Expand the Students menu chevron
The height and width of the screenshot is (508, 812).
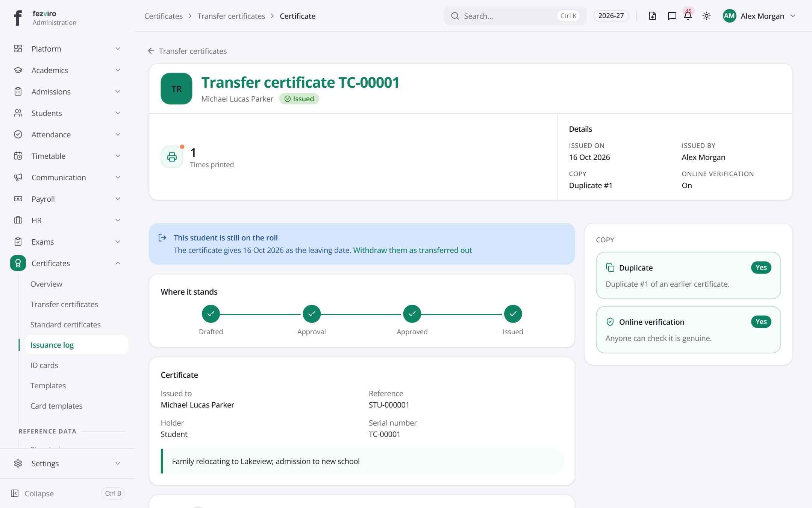point(118,113)
